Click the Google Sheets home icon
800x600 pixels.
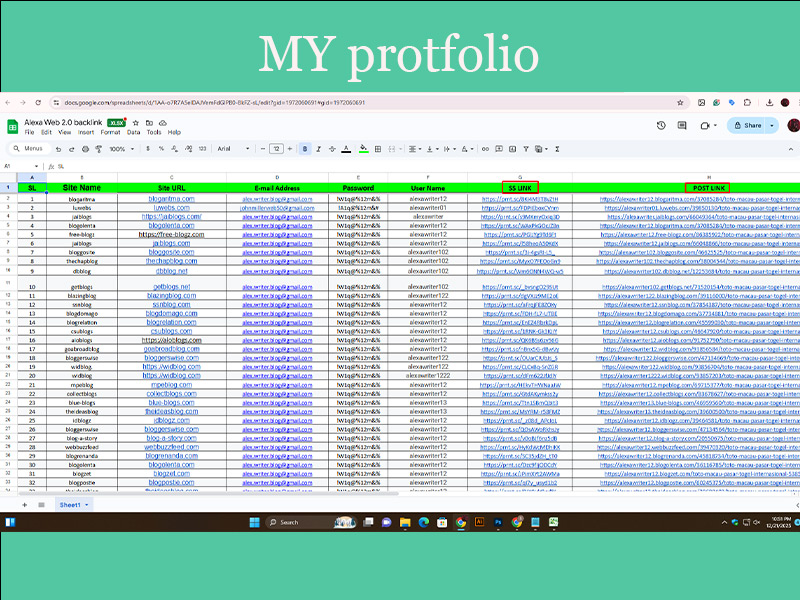pyautogui.click(x=12, y=126)
